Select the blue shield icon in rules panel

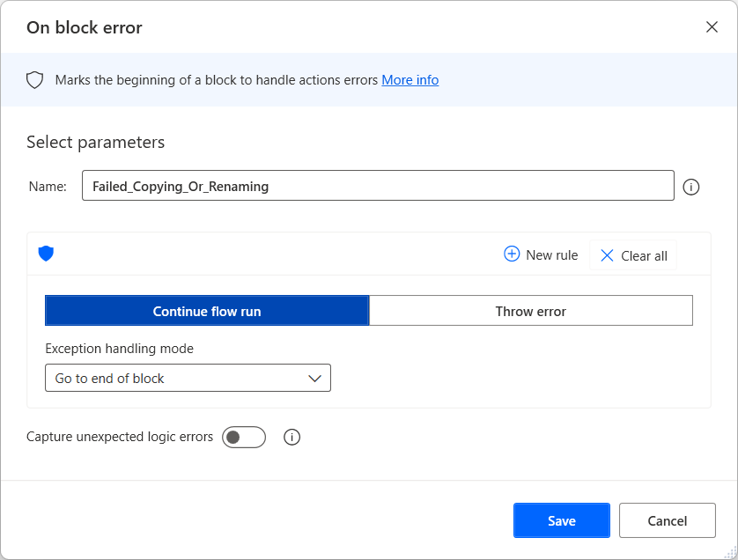(46, 254)
